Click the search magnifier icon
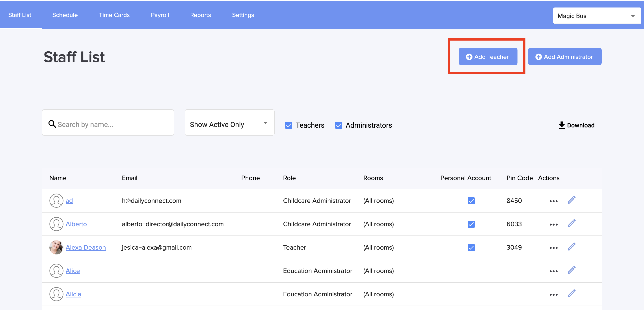Image resolution: width=644 pixels, height=310 pixels. tap(52, 124)
